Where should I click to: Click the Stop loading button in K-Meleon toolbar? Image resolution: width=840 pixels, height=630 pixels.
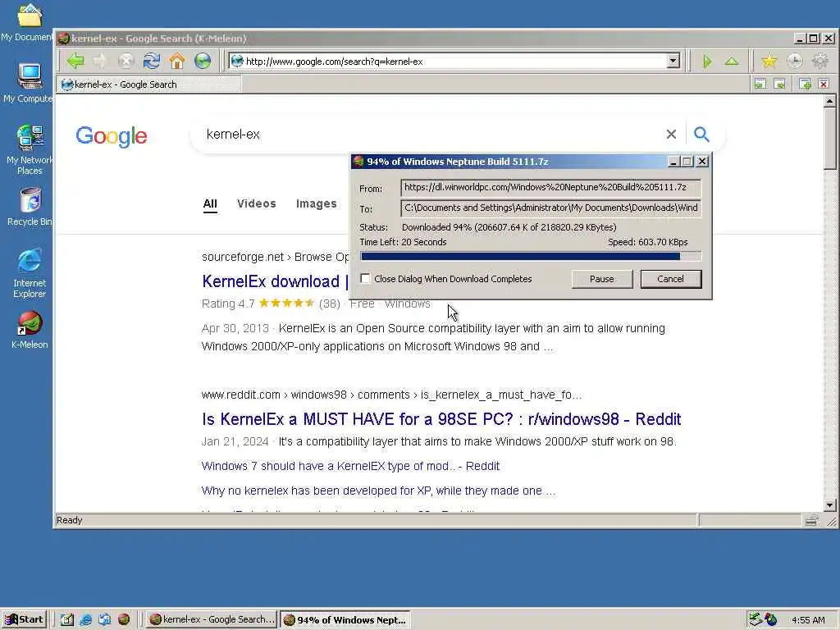pos(126,61)
